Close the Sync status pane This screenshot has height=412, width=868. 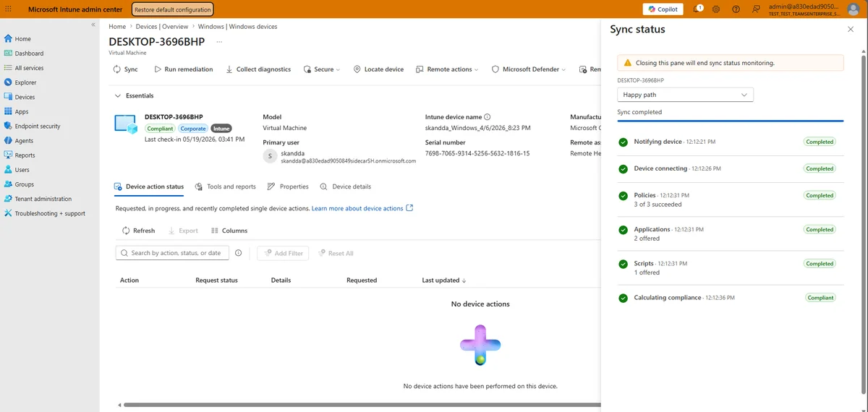pos(851,30)
